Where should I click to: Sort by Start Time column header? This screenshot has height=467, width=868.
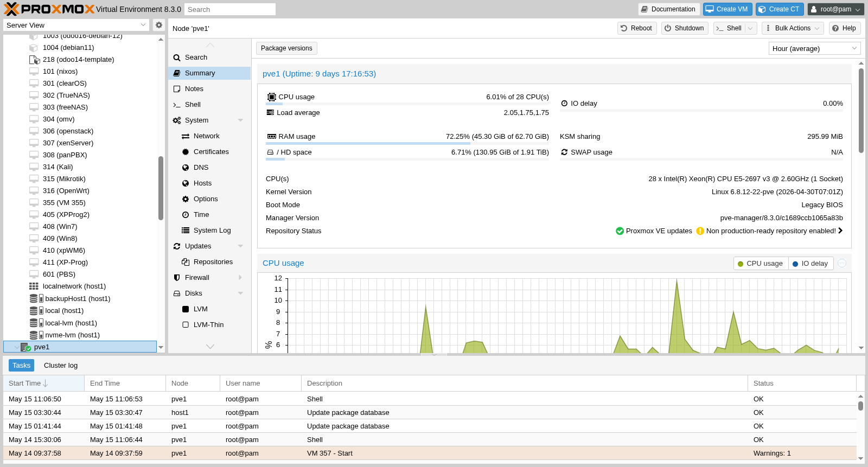click(x=43, y=383)
